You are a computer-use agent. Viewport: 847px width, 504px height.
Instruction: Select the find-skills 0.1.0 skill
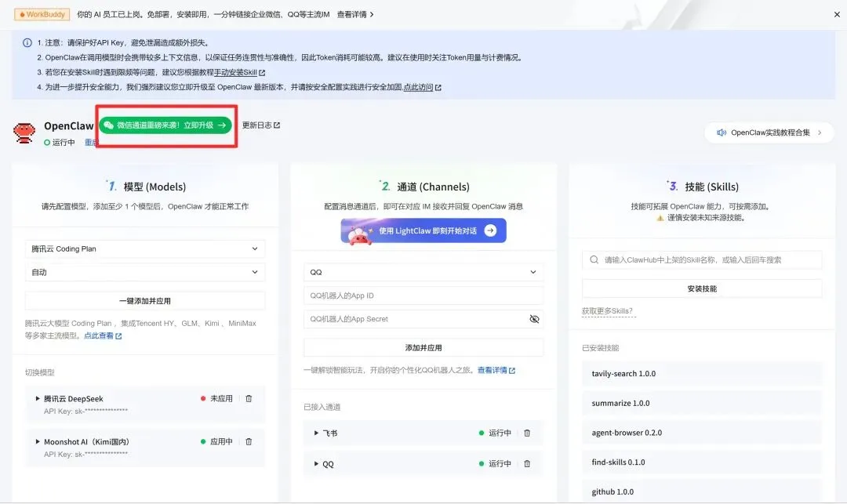(702, 462)
